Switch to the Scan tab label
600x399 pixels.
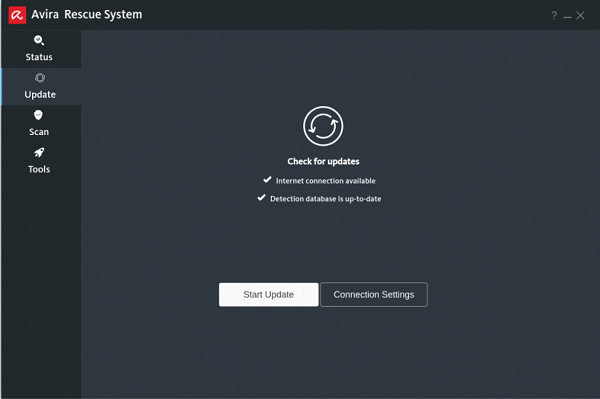click(x=39, y=132)
